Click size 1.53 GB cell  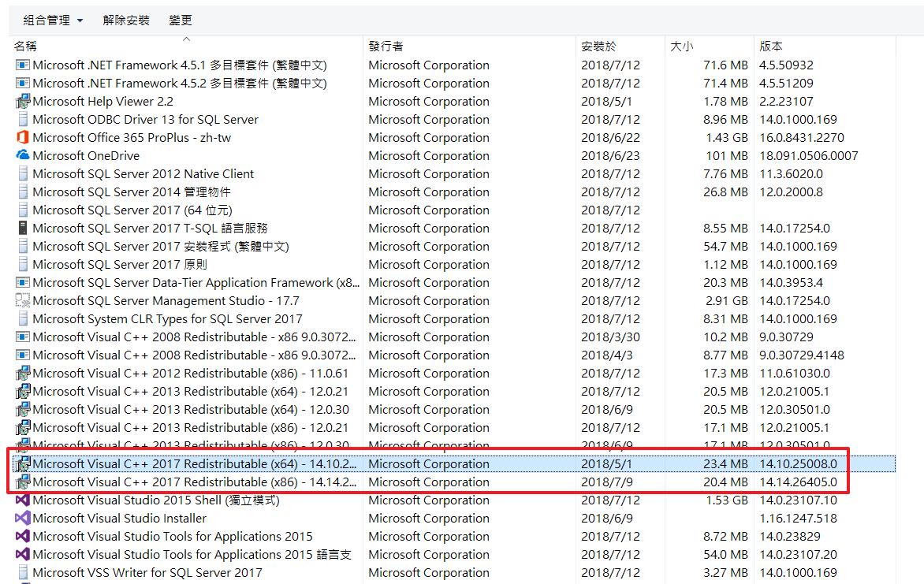tap(727, 500)
